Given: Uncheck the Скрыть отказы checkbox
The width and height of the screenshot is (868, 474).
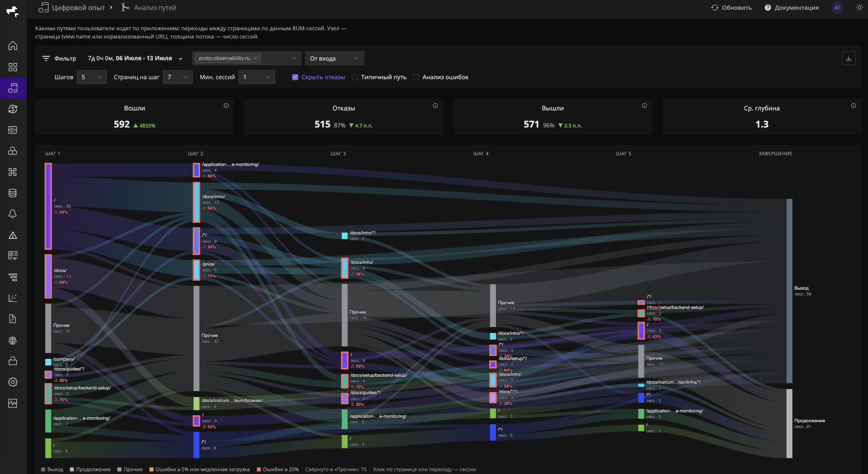Looking at the screenshot, I should pos(295,77).
